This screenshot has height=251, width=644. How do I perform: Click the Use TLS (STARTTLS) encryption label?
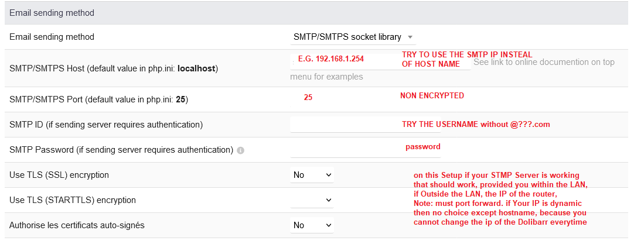pos(73,200)
